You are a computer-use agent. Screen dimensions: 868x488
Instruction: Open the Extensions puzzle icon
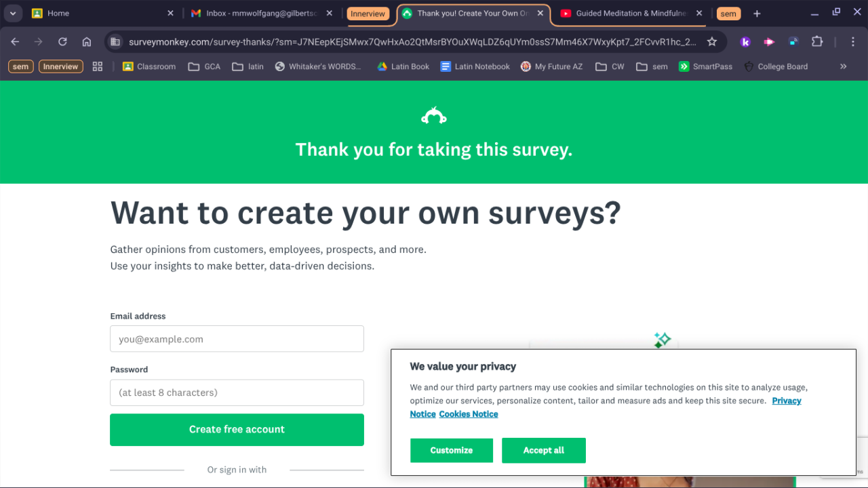click(817, 42)
